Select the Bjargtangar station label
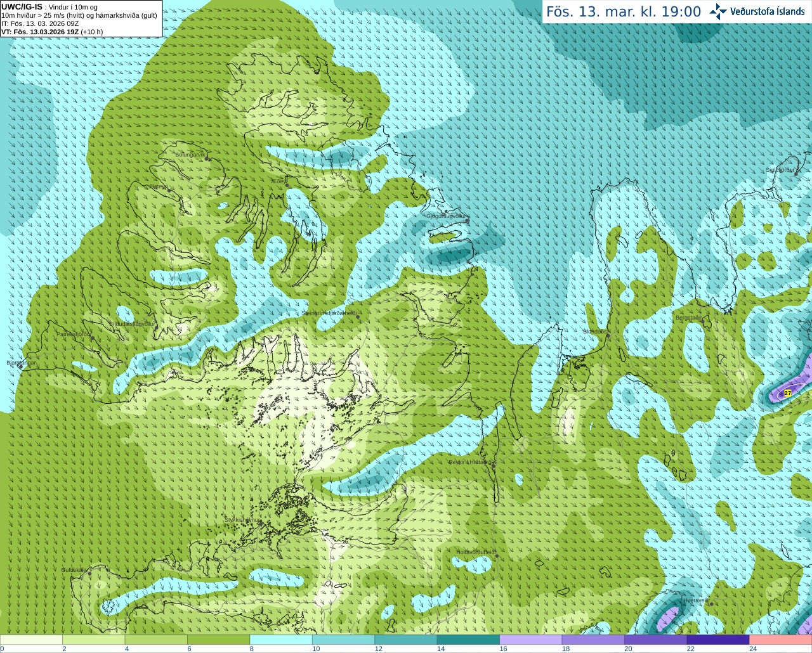The image size is (812, 653). click(x=22, y=363)
